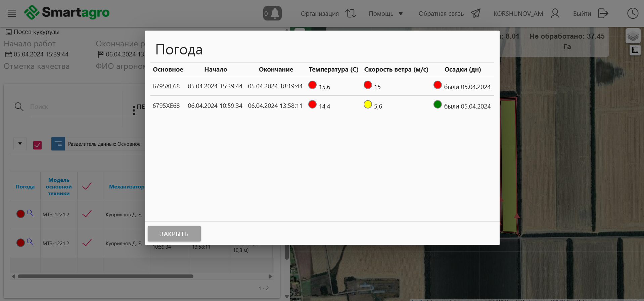Click the logout exit icon
Screen dimensions: 644x301
[603, 13]
